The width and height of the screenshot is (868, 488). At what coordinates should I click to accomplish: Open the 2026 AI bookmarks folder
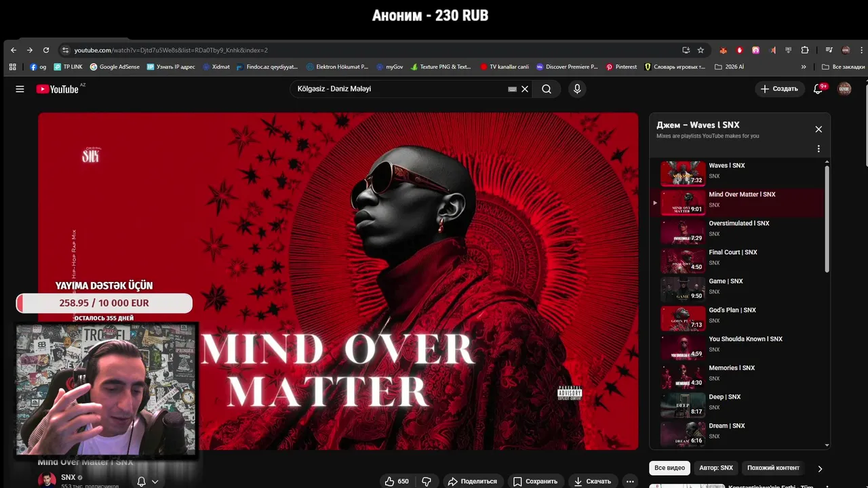coord(729,67)
